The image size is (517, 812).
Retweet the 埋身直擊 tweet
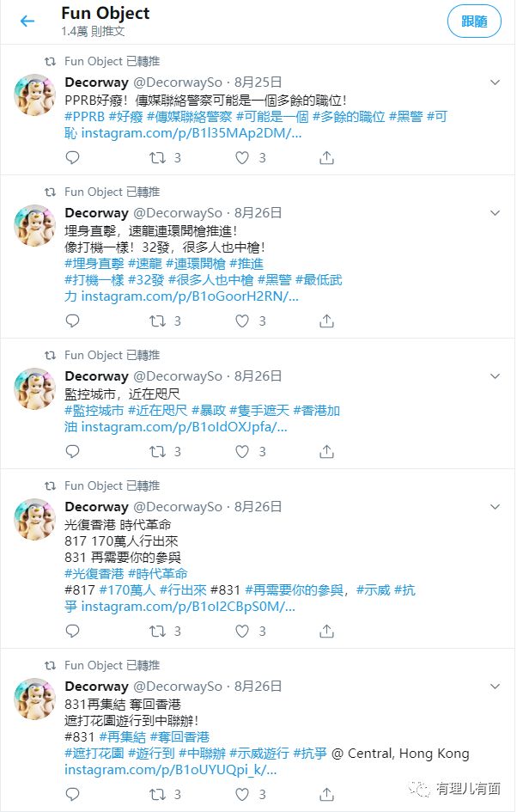[157, 321]
